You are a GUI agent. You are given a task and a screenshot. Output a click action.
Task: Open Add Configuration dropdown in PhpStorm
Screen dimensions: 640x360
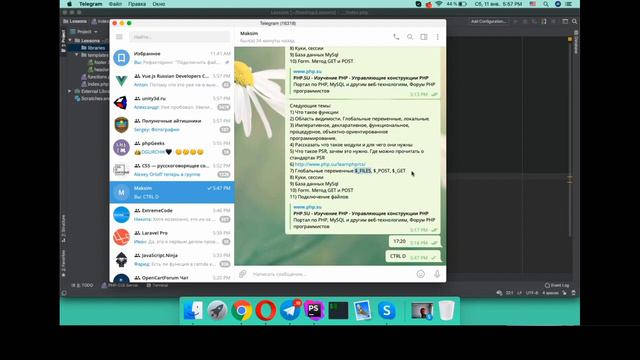pos(489,21)
